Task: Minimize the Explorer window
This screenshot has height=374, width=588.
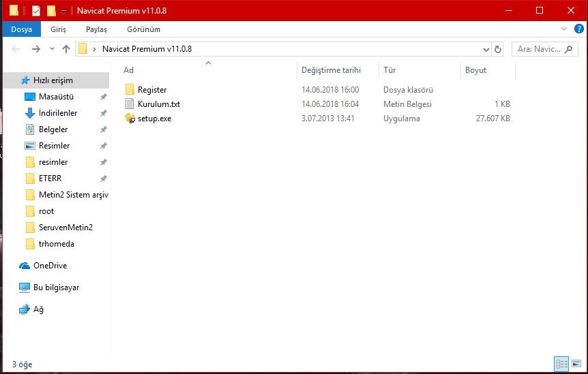Action: (x=508, y=10)
